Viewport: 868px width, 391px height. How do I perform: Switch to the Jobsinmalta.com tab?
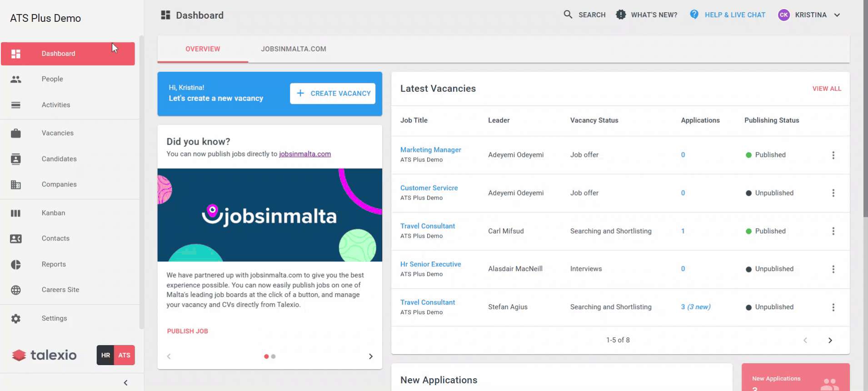pyautogui.click(x=294, y=49)
